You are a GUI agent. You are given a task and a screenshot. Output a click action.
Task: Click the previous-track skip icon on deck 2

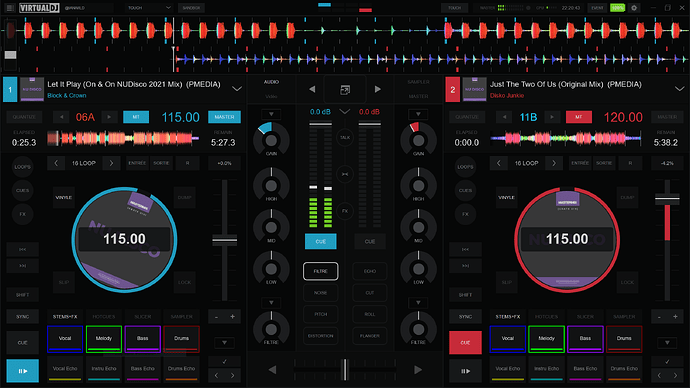[465, 249]
